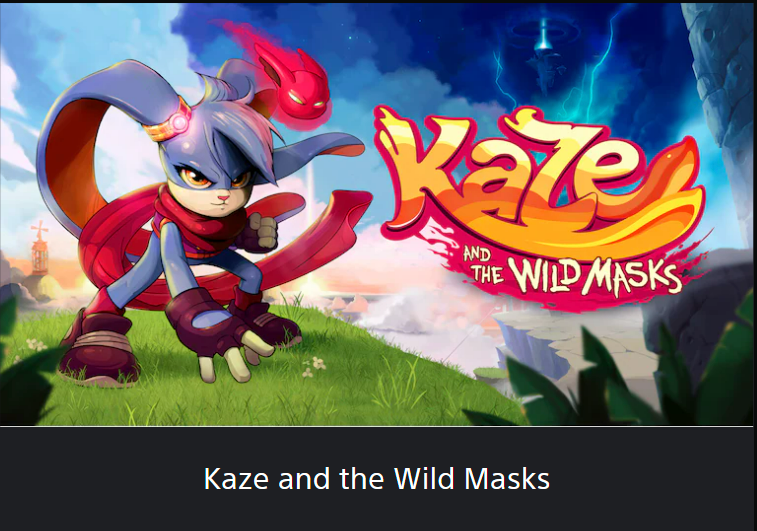The width and height of the screenshot is (757, 531).
Task: Click the Kaze flaming logo text
Action: point(536,181)
